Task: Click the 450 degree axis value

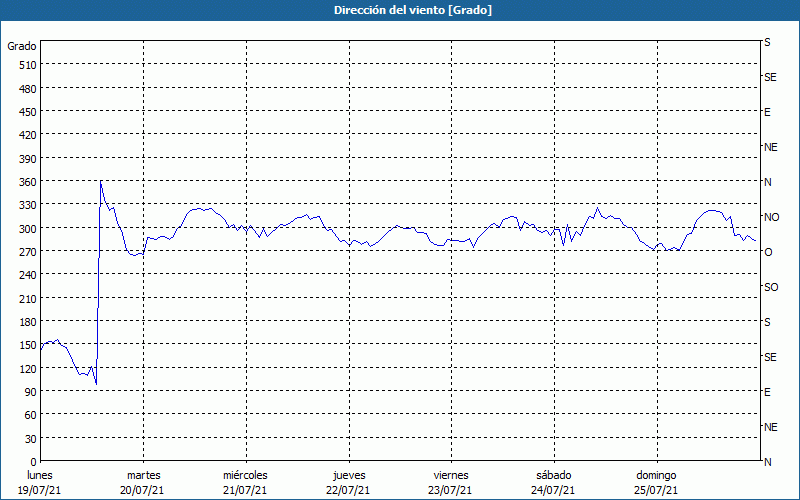Action: (x=28, y=112)
